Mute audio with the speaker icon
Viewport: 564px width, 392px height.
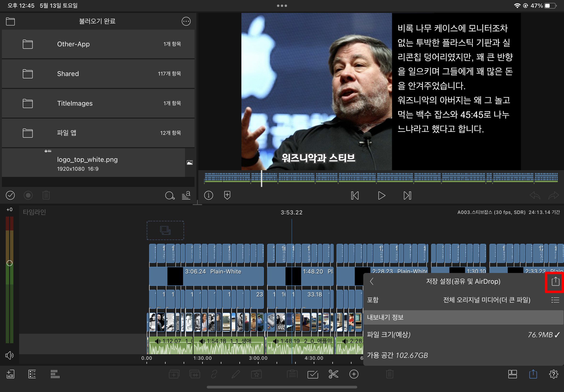[x=9, y=355]
